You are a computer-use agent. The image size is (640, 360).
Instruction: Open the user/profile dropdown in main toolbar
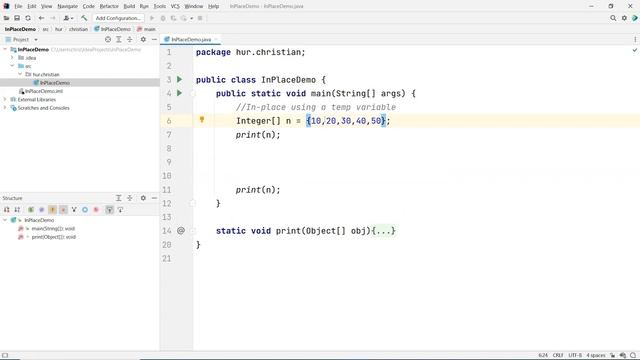point(68,18)
